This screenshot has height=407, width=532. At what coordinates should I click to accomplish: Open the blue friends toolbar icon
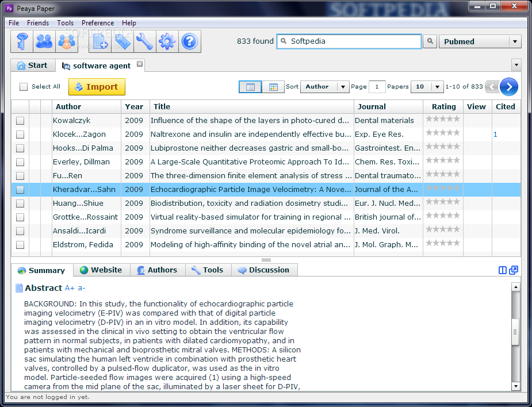(x=44, y=41)
